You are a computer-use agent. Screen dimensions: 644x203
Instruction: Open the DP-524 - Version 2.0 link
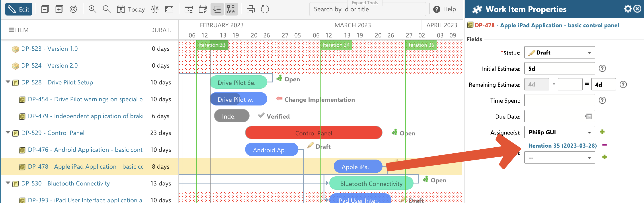pyautogui.click(x=49, y=66)
